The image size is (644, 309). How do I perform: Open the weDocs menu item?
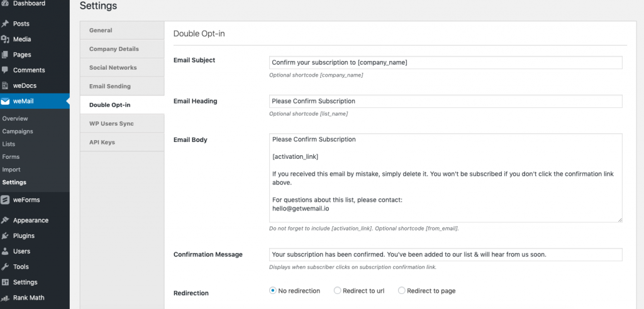click(x=25, y=86)
